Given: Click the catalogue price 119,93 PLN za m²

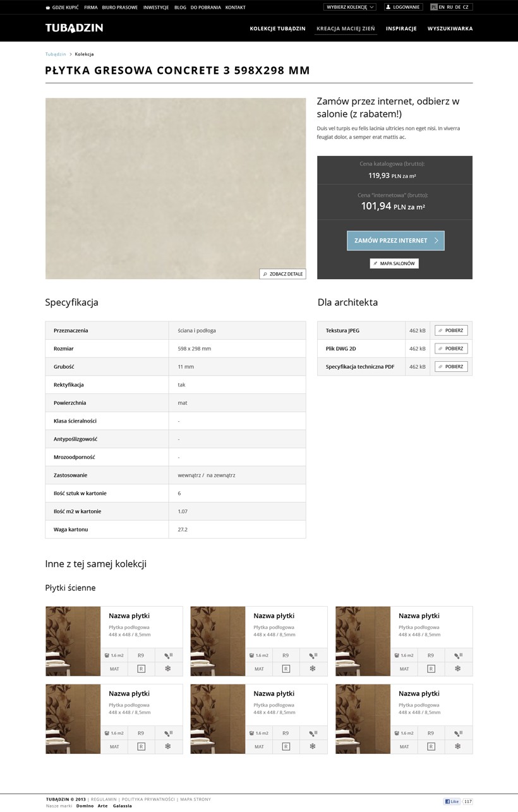Looking at the screenshot, I should pos(392,176).
